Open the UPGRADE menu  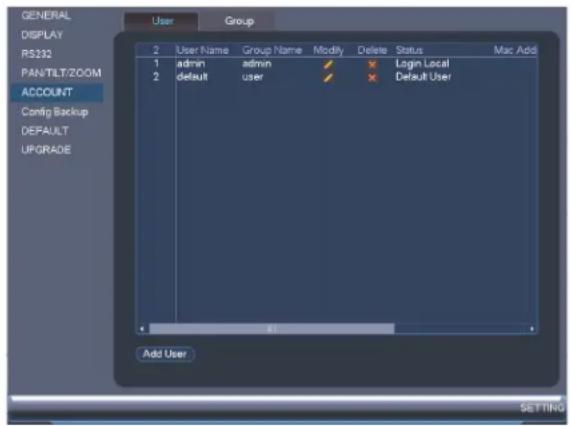coord(46,150)
